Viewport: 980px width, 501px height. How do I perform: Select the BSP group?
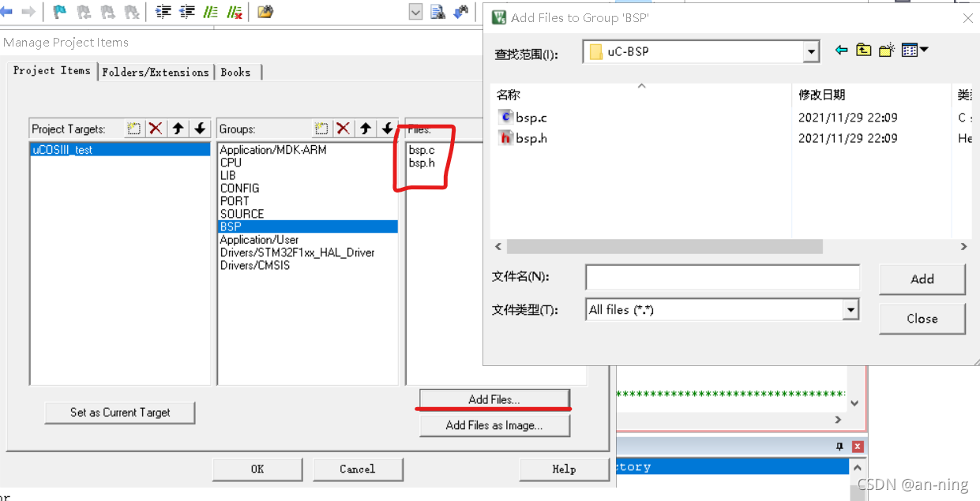(x=308, y=226)
